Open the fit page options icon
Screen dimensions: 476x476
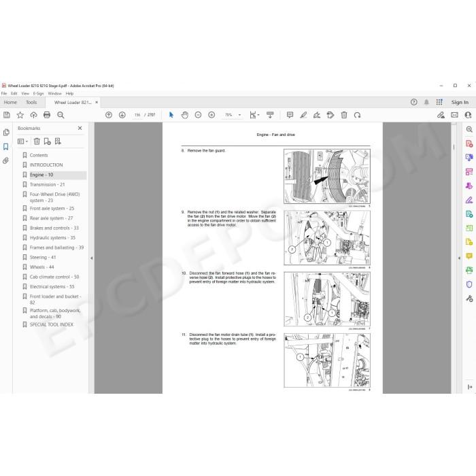(254, 115)
